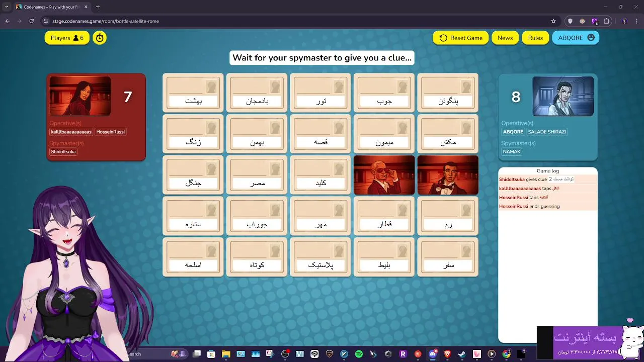Choose the جوراب word card

(x=257, y=216)
